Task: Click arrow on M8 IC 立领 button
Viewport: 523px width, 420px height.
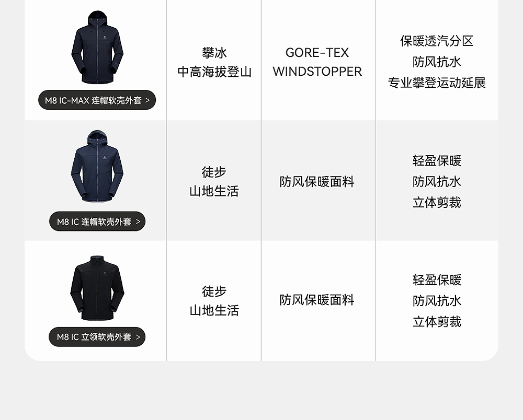Action: click(138, 337)
